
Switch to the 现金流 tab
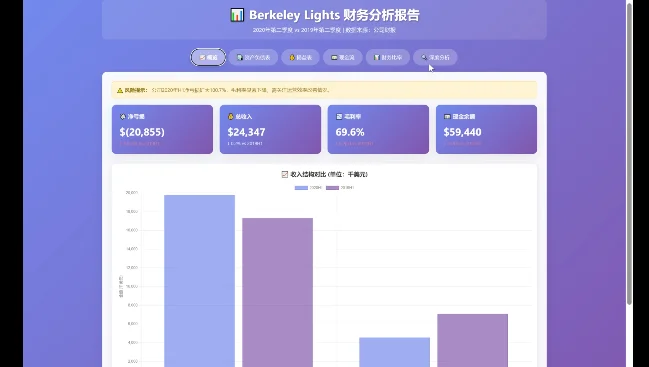pyautogui.click(x=343, y=58)
